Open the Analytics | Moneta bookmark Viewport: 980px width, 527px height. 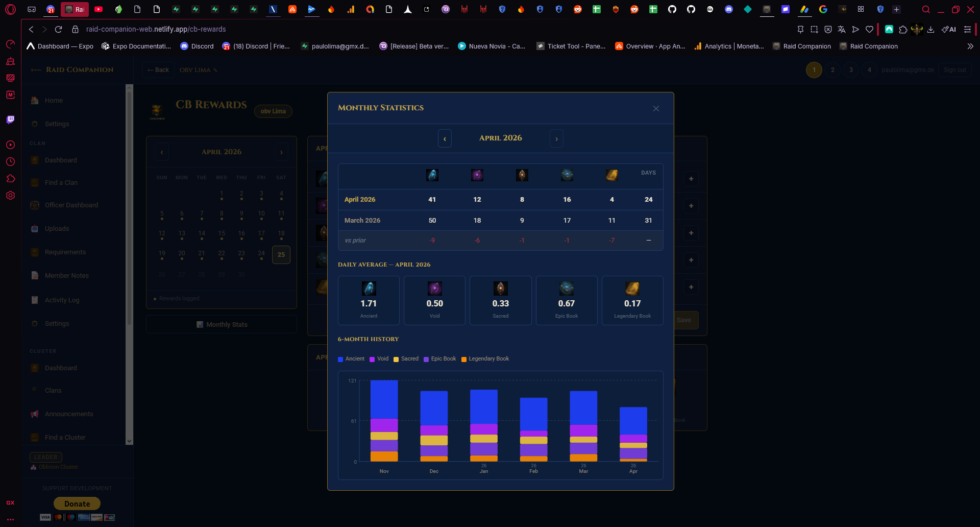[x=729, y=46]
